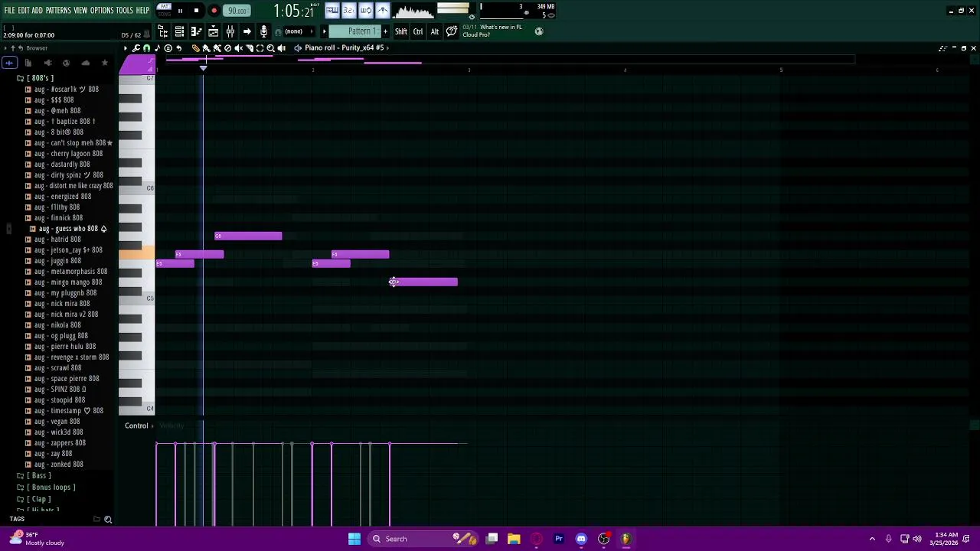Open the (none) snap selector
Image resolution: width=980 pixels, height=551 pixels.
[299, 31]
